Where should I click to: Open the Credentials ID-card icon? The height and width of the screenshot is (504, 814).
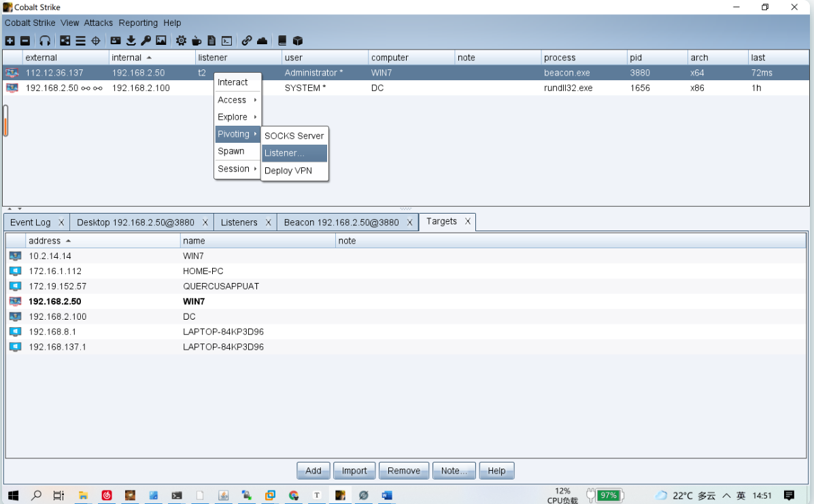click(115, 41)
